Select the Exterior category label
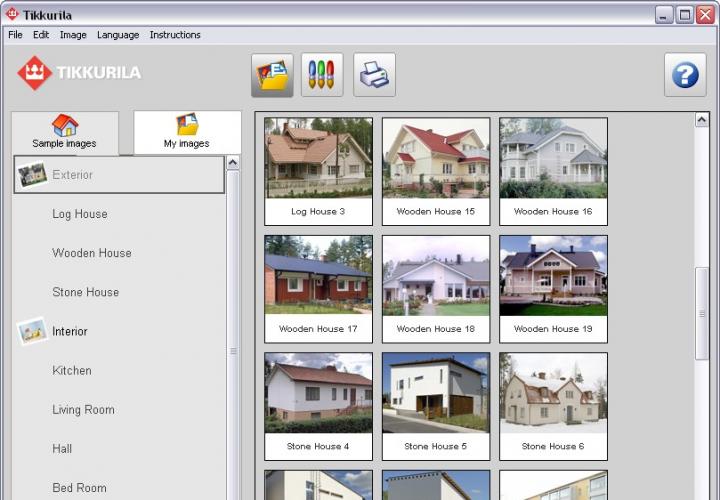 coord(73,175)
